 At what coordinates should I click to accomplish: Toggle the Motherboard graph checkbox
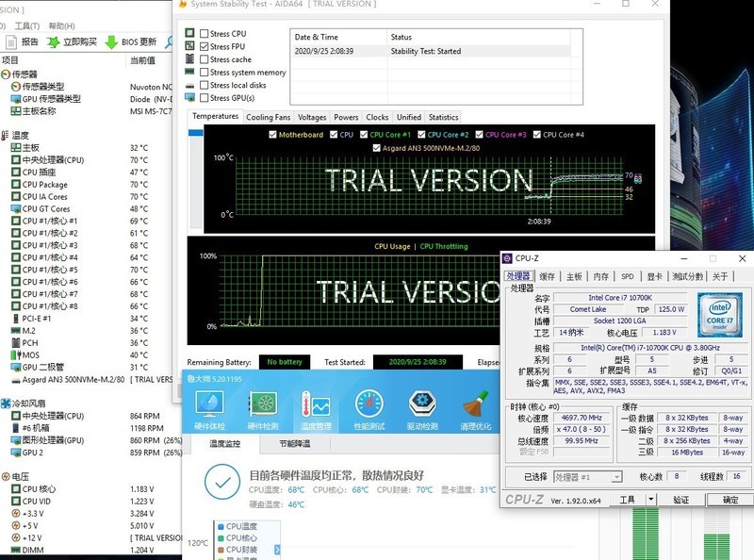(x=271, y=135)
